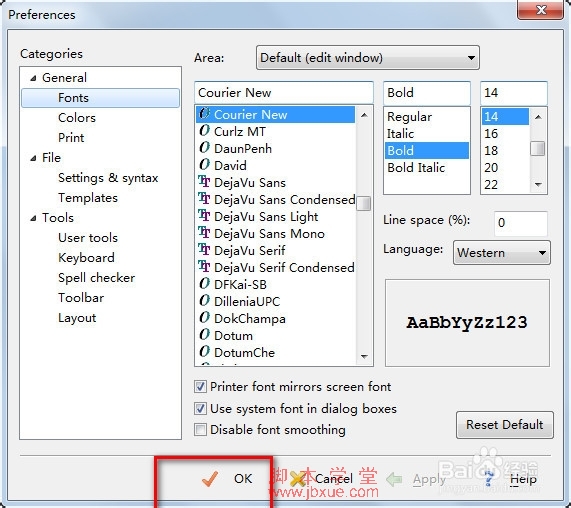
Task: Collapse the General category tree node
Action: 33,78
